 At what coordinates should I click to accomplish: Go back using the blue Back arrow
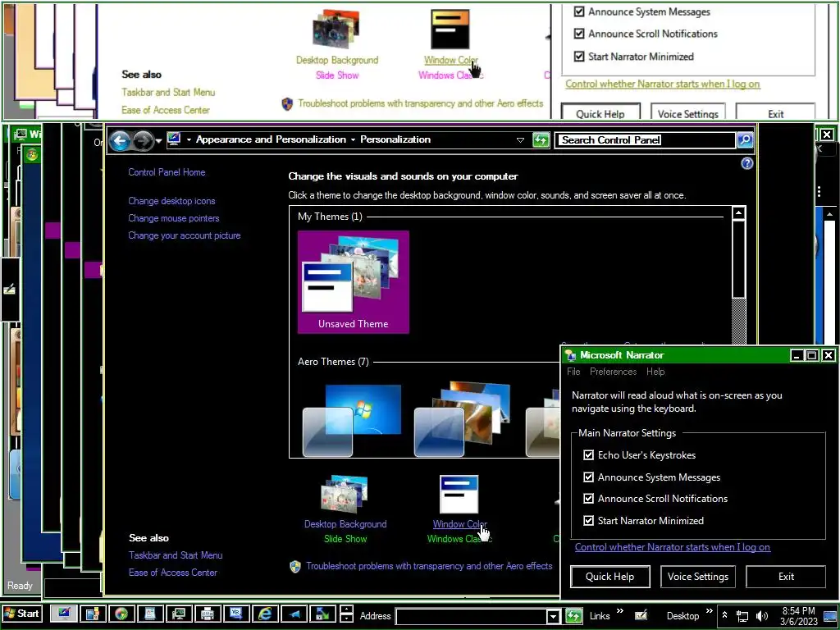tap(120, 141)
